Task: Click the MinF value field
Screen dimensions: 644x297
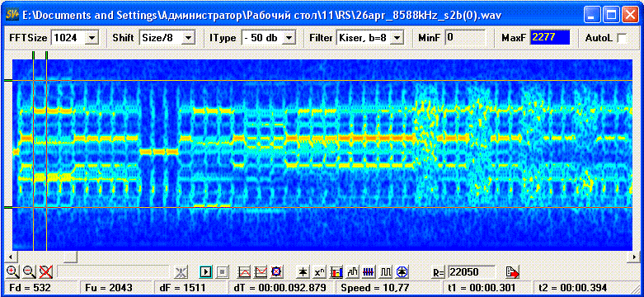Action: coord(466,37)
